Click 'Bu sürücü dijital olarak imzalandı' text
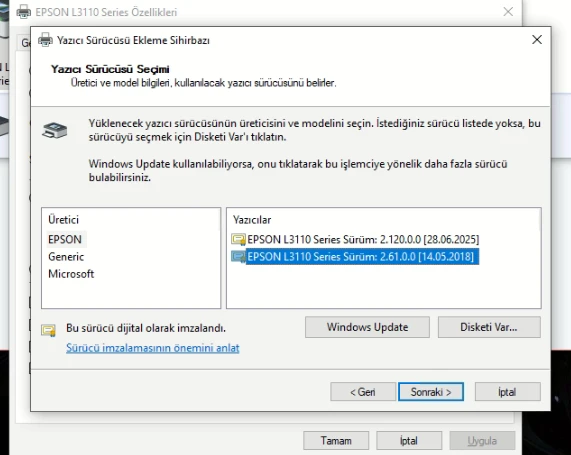 tap(146, 328)
